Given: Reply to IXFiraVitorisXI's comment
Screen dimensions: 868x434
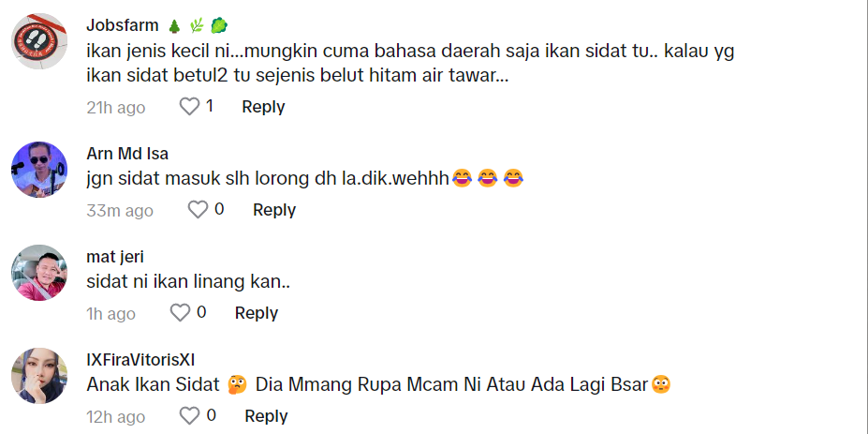Looking at the screenshot, I should [266, 416].
